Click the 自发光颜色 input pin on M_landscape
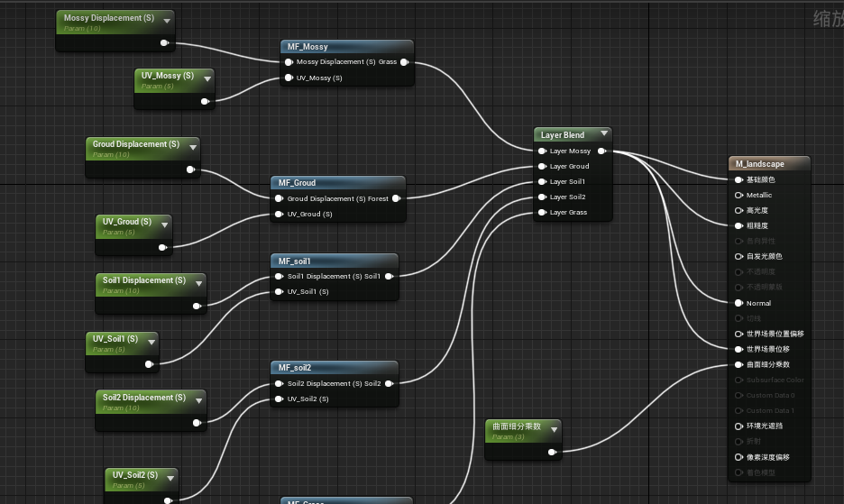Viewport: 844px width, 504px height. click(x=739, y=256)
